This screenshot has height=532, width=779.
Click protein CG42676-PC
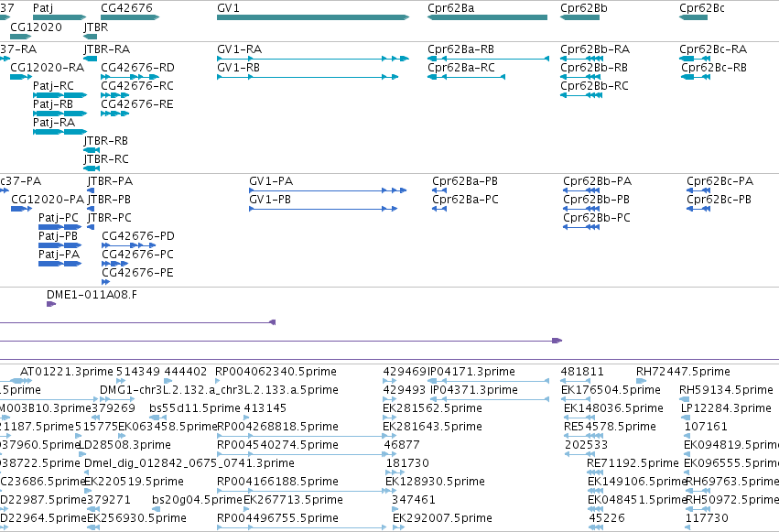pos(114,264)
